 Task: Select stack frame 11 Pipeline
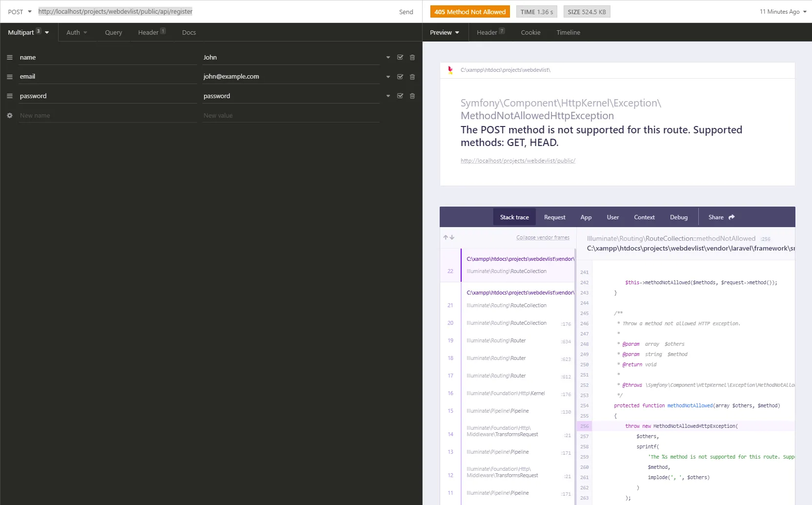point(507,493)
